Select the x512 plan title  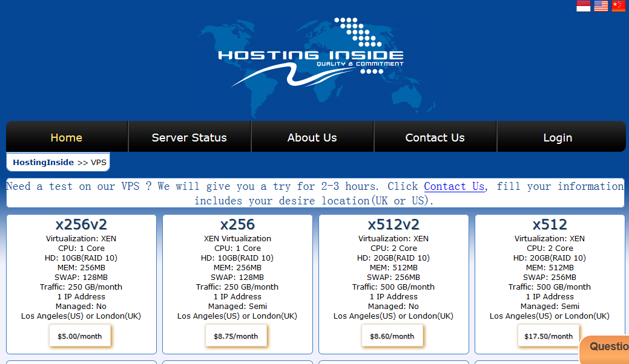point(550,224)
